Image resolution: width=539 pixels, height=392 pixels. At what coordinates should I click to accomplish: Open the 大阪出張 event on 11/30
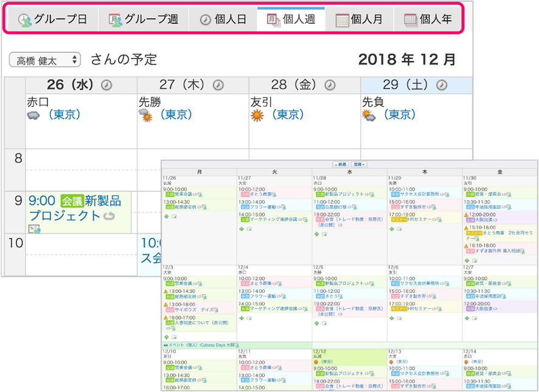click(x=484, y=220)
